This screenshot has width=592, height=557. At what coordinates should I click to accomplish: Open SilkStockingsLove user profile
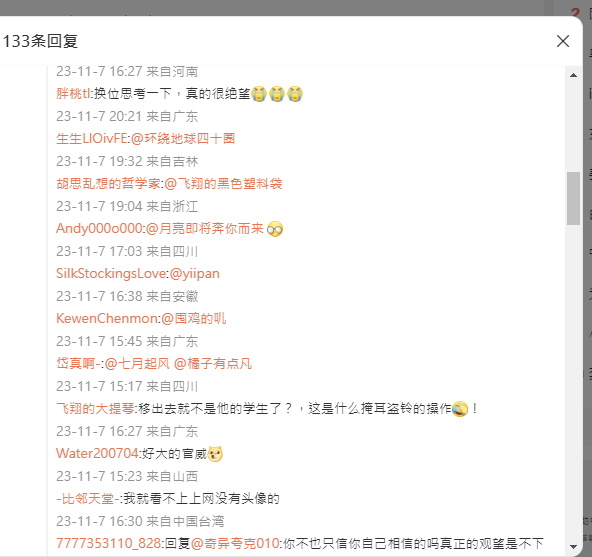pos(111,273)
